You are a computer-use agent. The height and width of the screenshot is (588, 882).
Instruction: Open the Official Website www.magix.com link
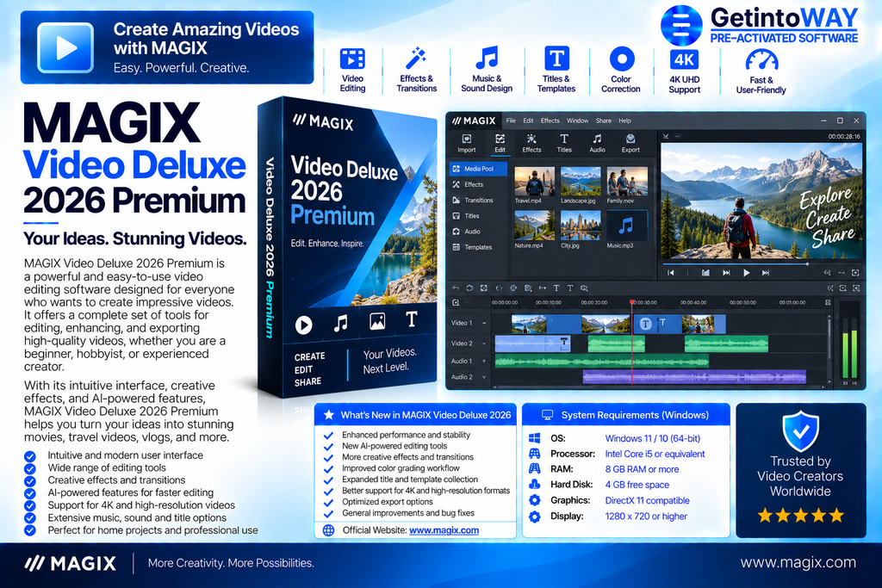coord(444,530)
